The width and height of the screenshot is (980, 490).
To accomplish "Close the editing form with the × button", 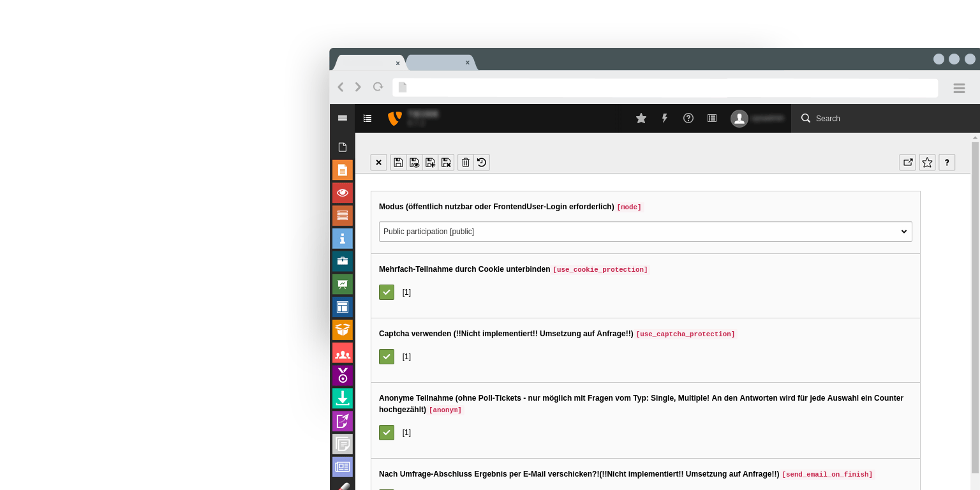I will [x=378, y=162].
